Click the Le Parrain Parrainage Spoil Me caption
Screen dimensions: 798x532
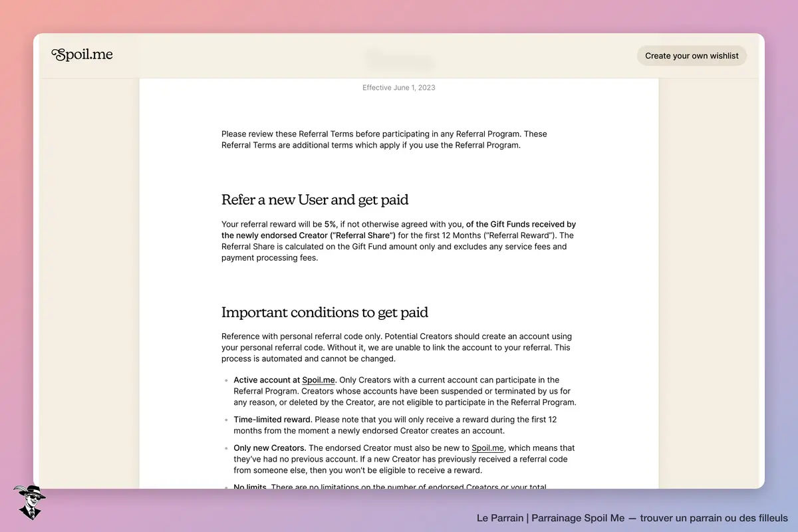pos(632,518)
